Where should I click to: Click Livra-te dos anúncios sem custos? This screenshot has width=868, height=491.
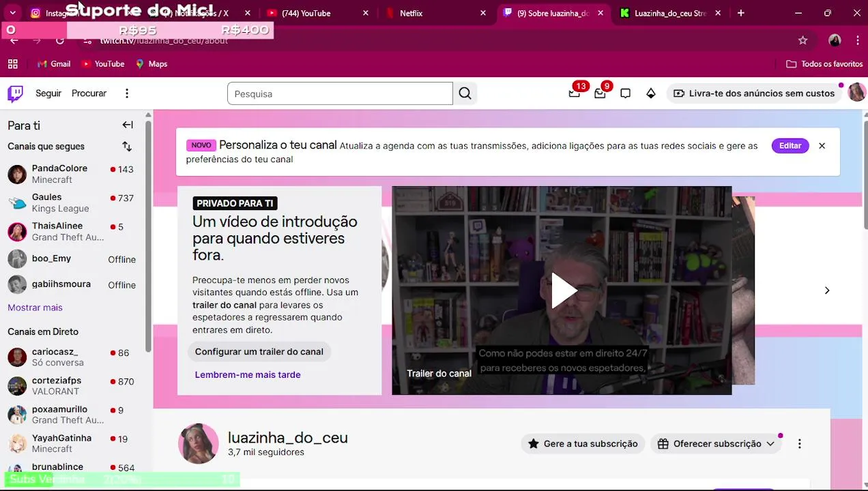tap(753, 93)
